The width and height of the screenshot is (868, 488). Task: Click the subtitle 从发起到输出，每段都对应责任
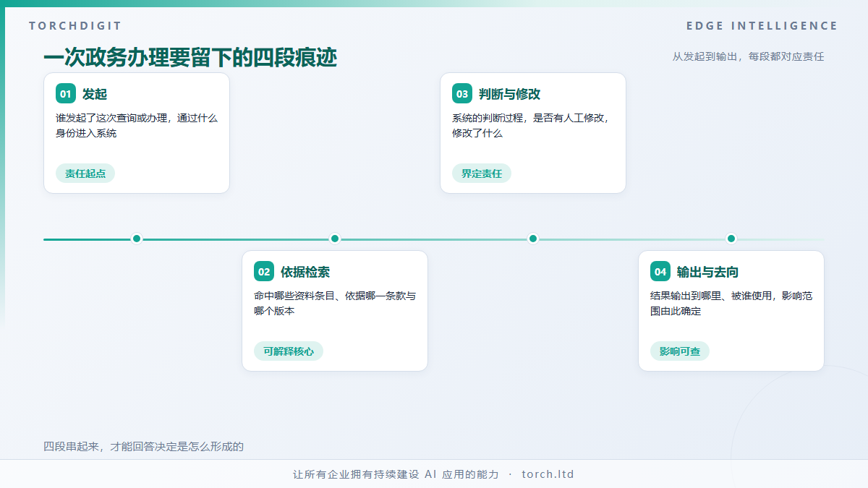pos(748,56)
